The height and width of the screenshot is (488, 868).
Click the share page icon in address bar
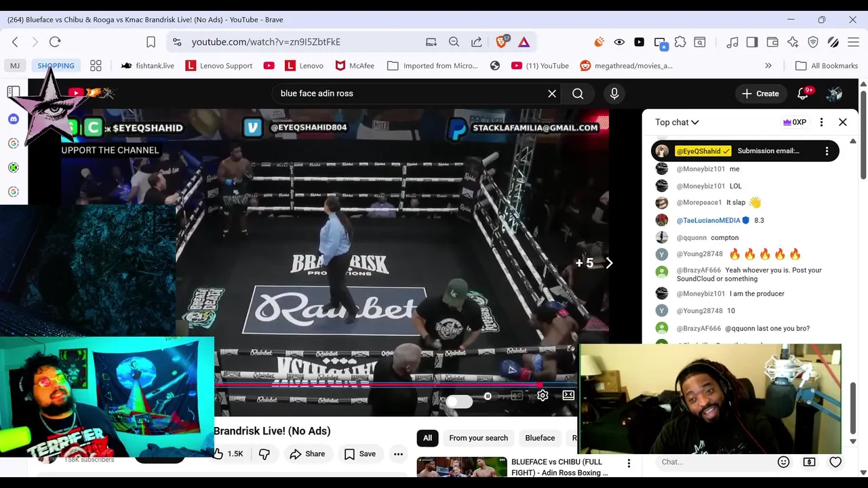[477, 41]
